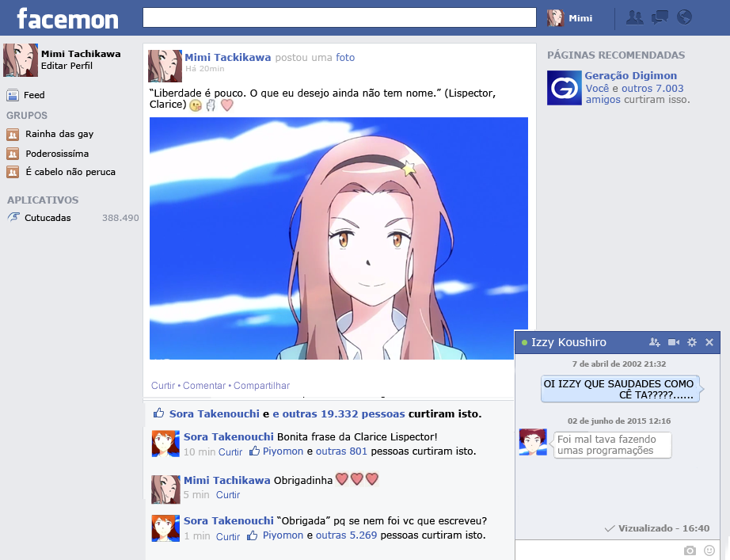Screen dimensions: 730x560
Task: Click the facemon logo
Action: tap(68, 20)
